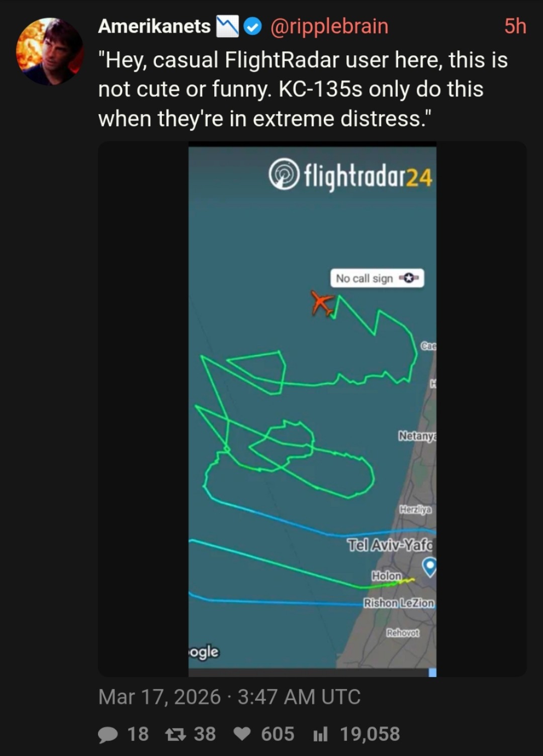Like the tweet with heart icon
The width and height of the screenshot is (543, 756).
(x=242, y=734)
